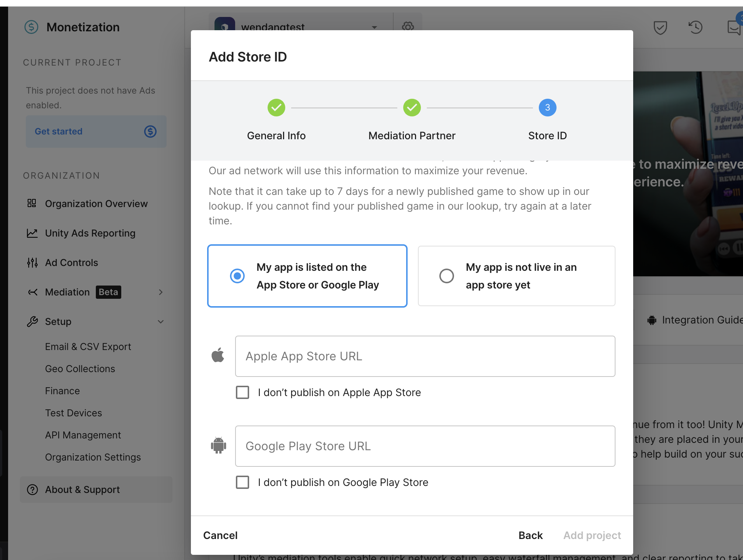Viewport: 743px width, 560px height.
Task: Click Cancel in the Add Store ID dialog
Action: 220,535
